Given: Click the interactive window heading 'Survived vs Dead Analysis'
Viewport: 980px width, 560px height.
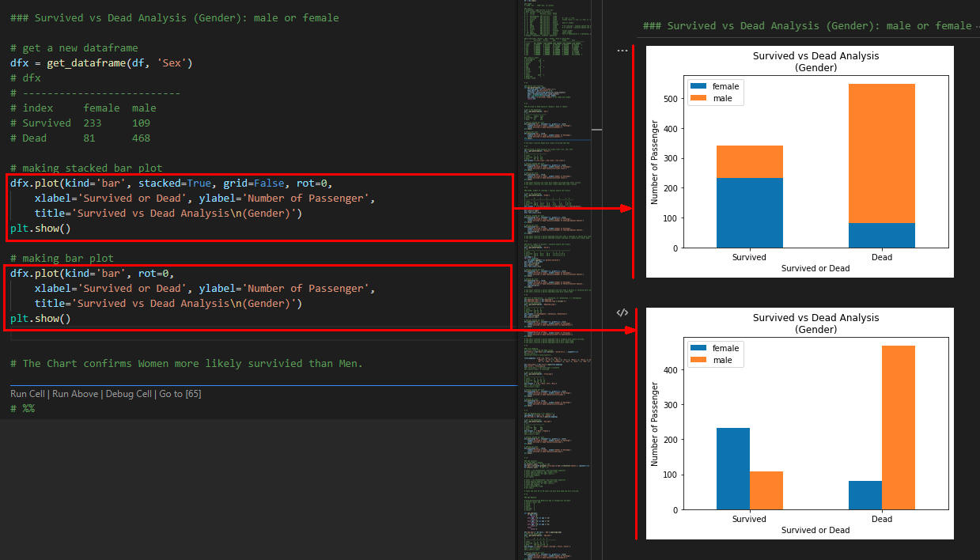Looking at the screenshot, I should (807, 26).
